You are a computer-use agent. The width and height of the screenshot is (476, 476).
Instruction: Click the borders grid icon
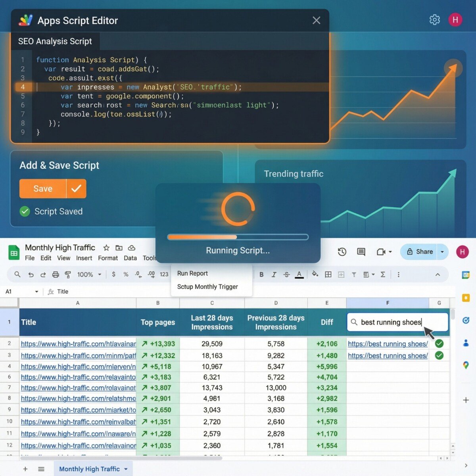[x=328, y=274]
